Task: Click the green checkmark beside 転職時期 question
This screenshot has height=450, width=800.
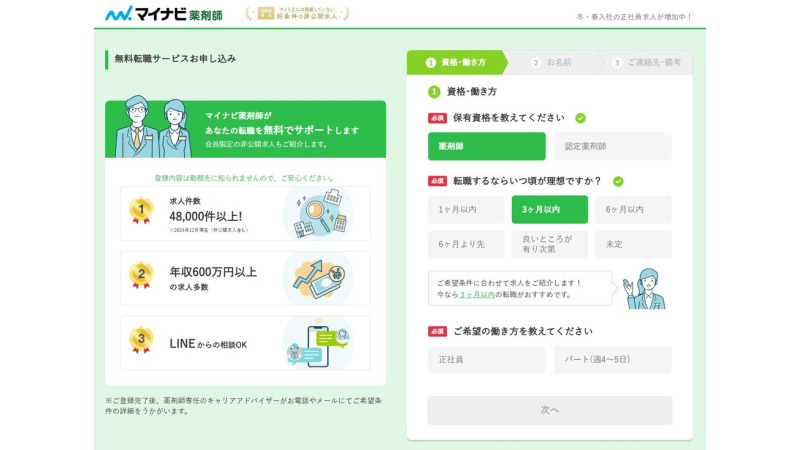Action: tap(618, 181)
